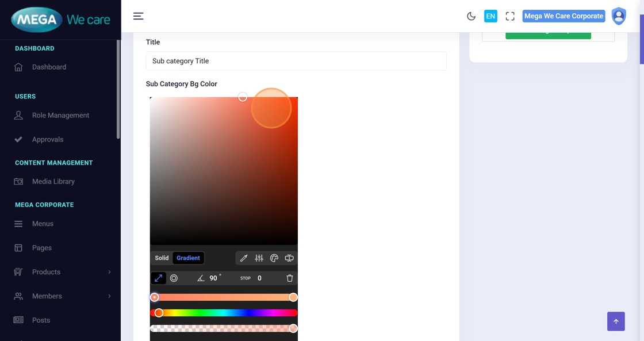Switch gradient type to radial
The image size is (644, 341).
[174, 278]
